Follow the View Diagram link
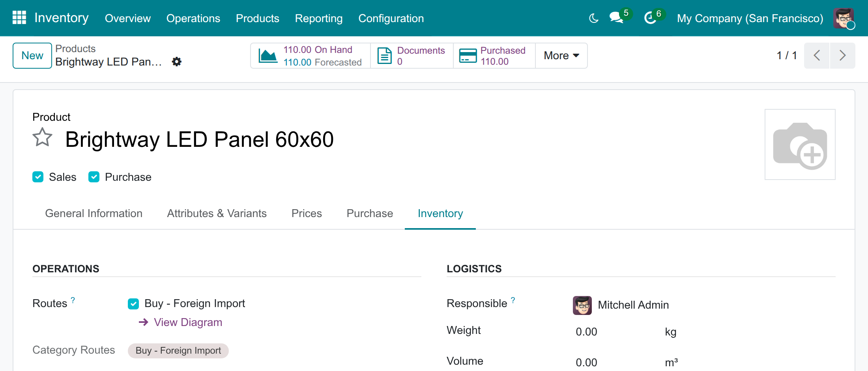The image size is (868, 371). 181,322
